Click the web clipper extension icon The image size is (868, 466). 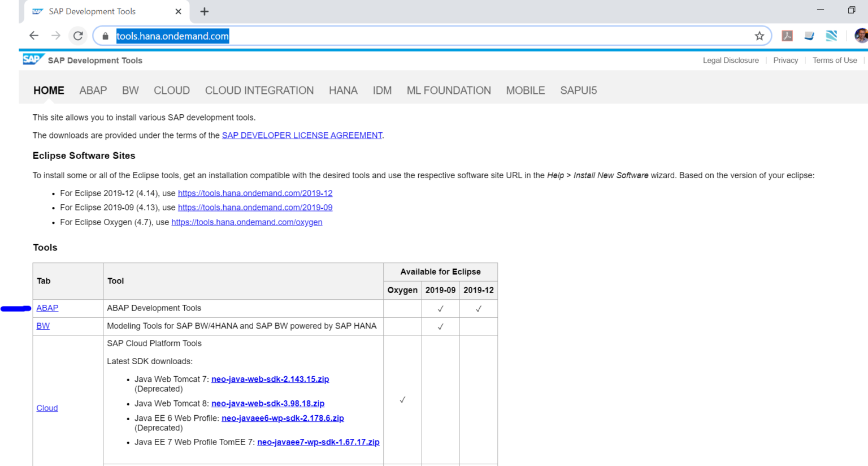pos(809,35)
